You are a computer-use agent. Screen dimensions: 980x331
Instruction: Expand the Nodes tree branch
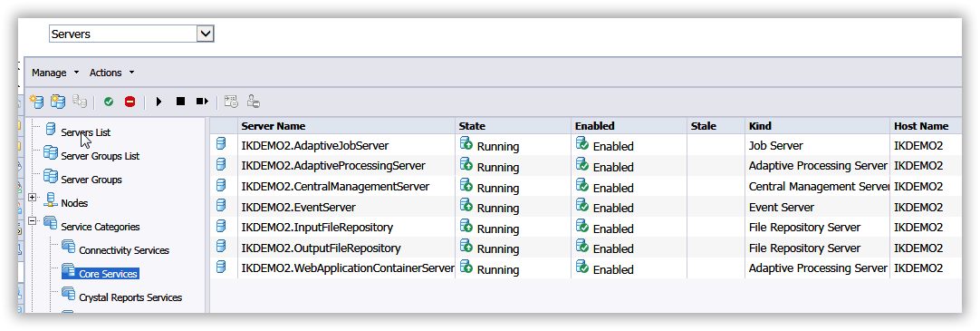(33, 197)
